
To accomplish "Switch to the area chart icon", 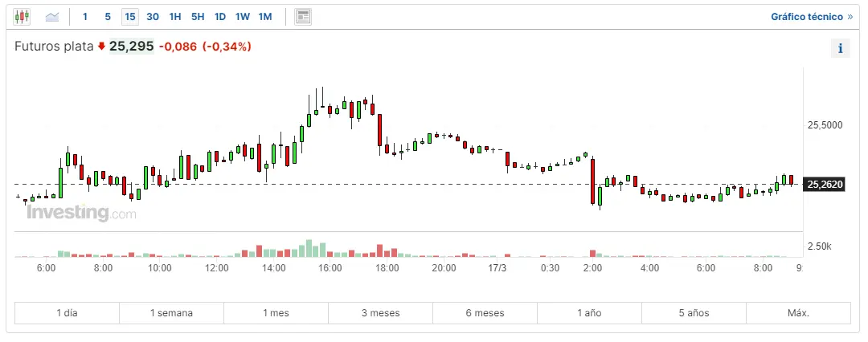I will 52,16.
